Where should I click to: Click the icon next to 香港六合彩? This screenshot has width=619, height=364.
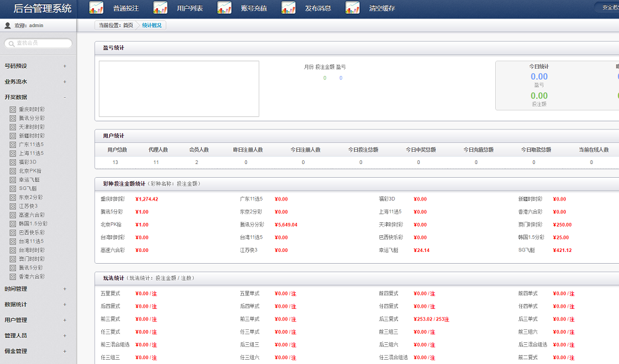point(12,277)
